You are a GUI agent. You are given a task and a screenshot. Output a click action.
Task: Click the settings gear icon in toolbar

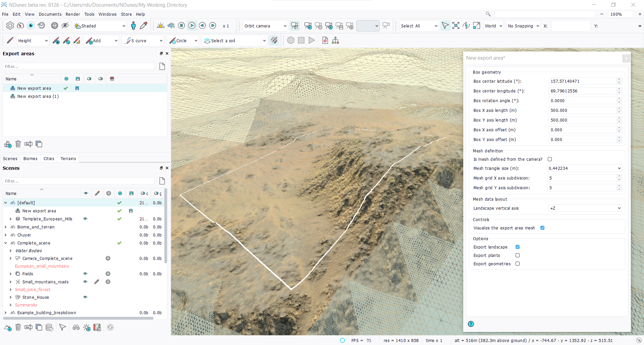click(x=10, y=26)
